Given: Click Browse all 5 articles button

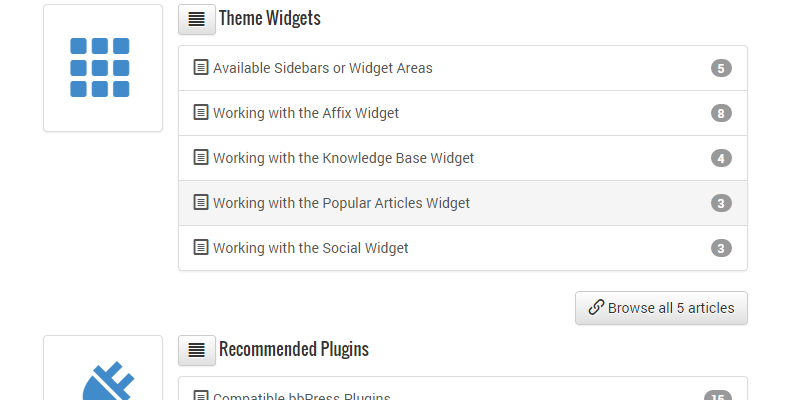Looking at the screenshot, I should [661, 308].
